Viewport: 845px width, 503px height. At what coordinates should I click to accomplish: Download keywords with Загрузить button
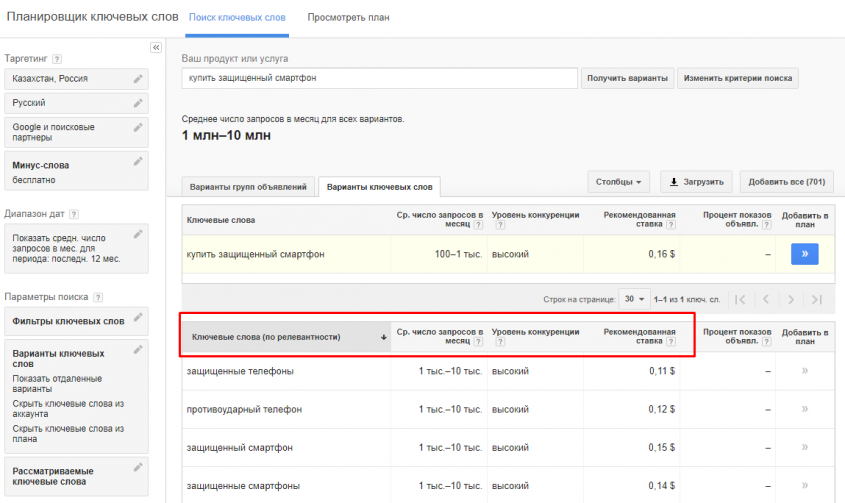click(x=696, y=182)
